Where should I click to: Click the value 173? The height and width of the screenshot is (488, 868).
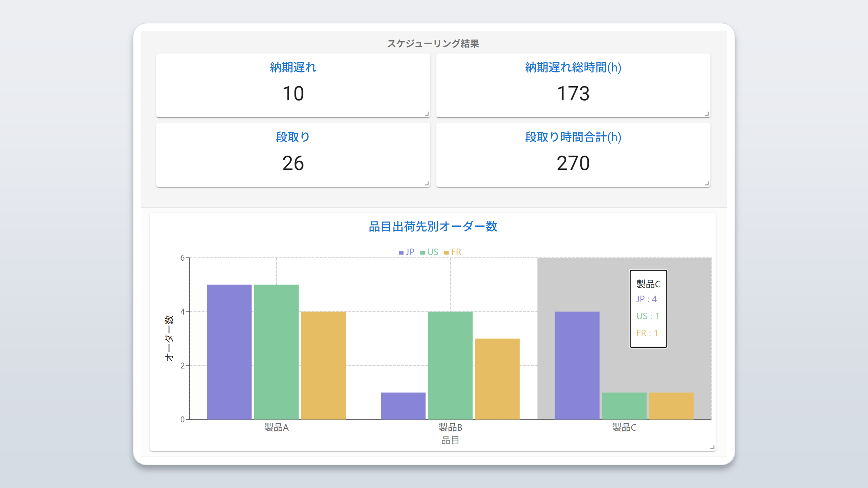(573, 93)
